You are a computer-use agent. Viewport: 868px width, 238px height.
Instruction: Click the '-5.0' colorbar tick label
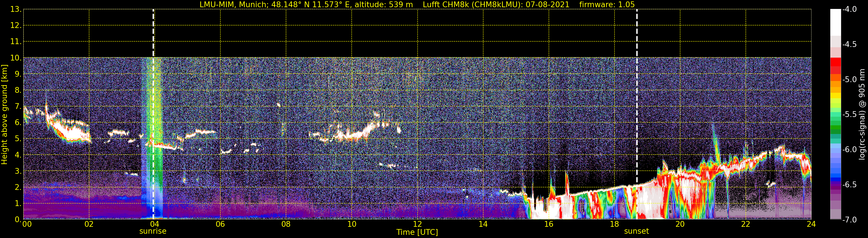point(850,80)
